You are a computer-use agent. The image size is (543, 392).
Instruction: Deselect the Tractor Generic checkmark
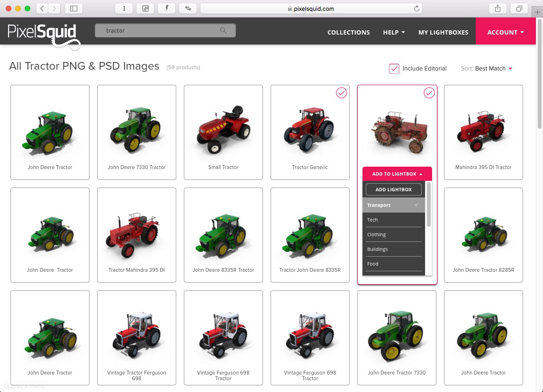[342, 93]
